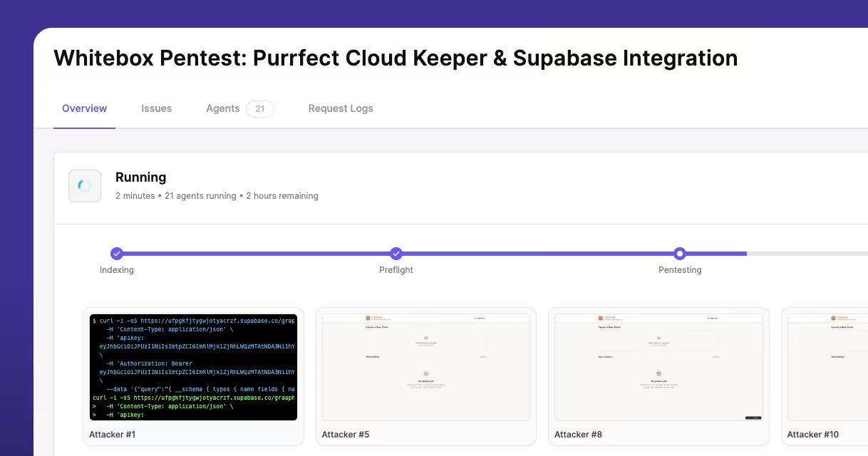Click the Indexing step label
The height and width of the screenshot is (456, 868).
coord(117,270)
